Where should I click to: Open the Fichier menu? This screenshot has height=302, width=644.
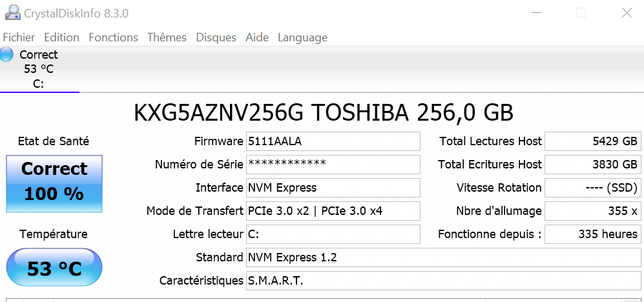[x=19, y=37]
